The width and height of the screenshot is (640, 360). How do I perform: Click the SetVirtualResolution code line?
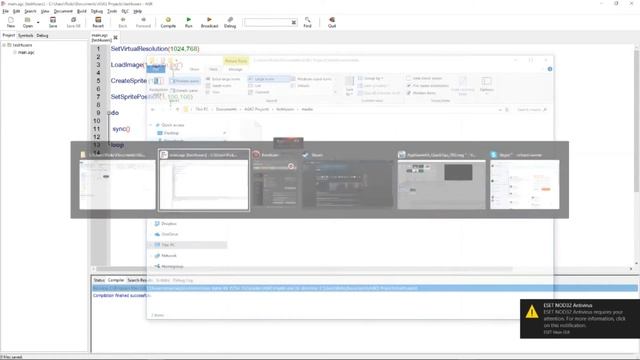155,49
